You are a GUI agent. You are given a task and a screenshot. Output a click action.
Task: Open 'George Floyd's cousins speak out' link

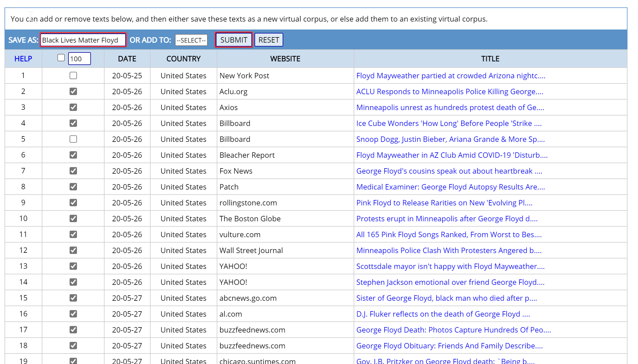pyautogui.click(x=449, y=171)
